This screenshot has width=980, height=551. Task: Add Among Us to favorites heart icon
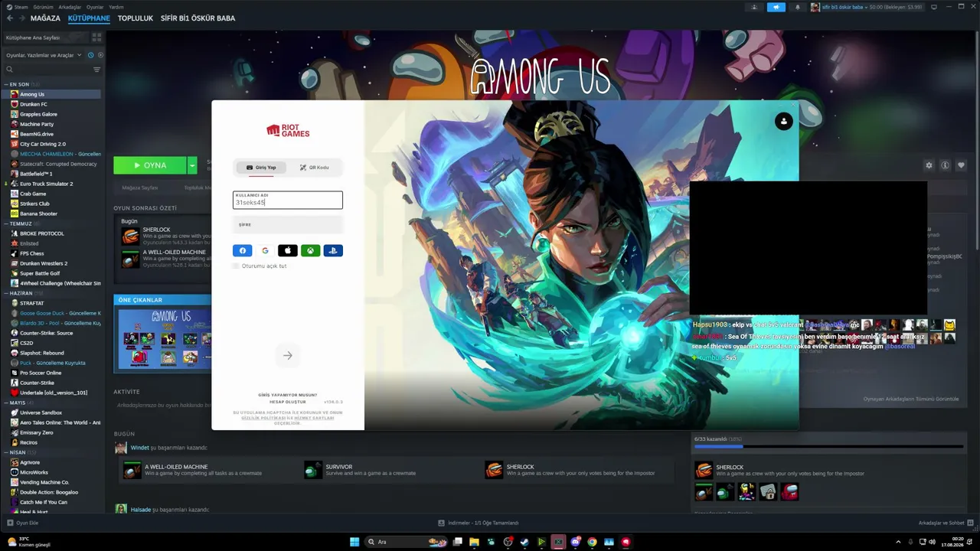click(x=962, y=165)
